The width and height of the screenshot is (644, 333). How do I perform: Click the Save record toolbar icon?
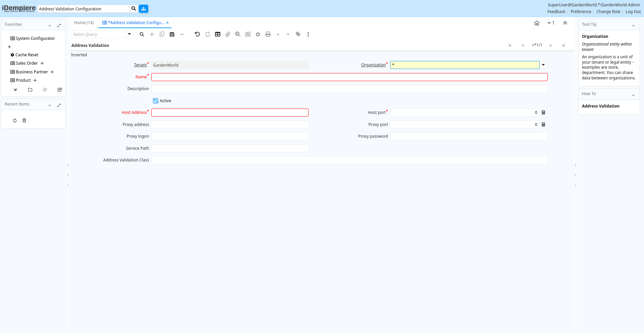click(x=172, y=34)
